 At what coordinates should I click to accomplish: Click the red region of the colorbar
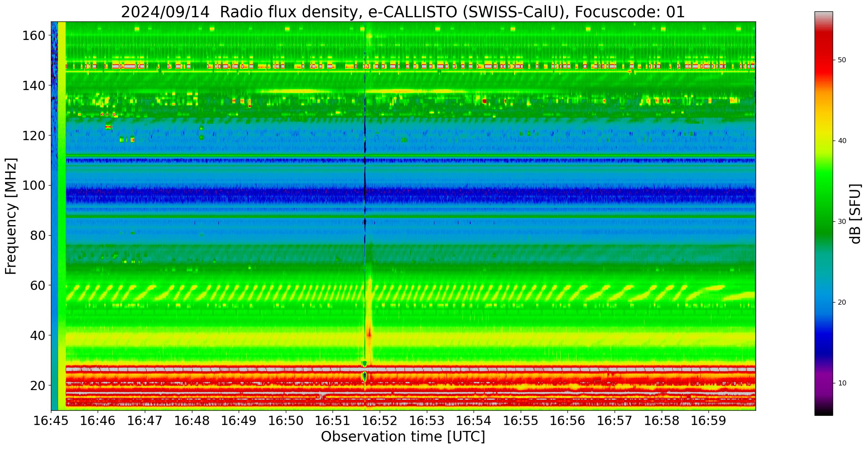point(823,57)
